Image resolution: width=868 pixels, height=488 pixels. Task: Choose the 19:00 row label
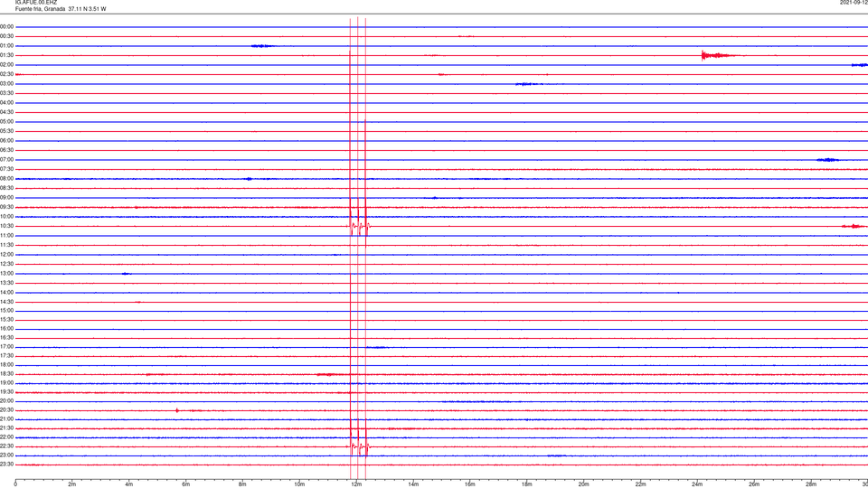pos(7,383)
